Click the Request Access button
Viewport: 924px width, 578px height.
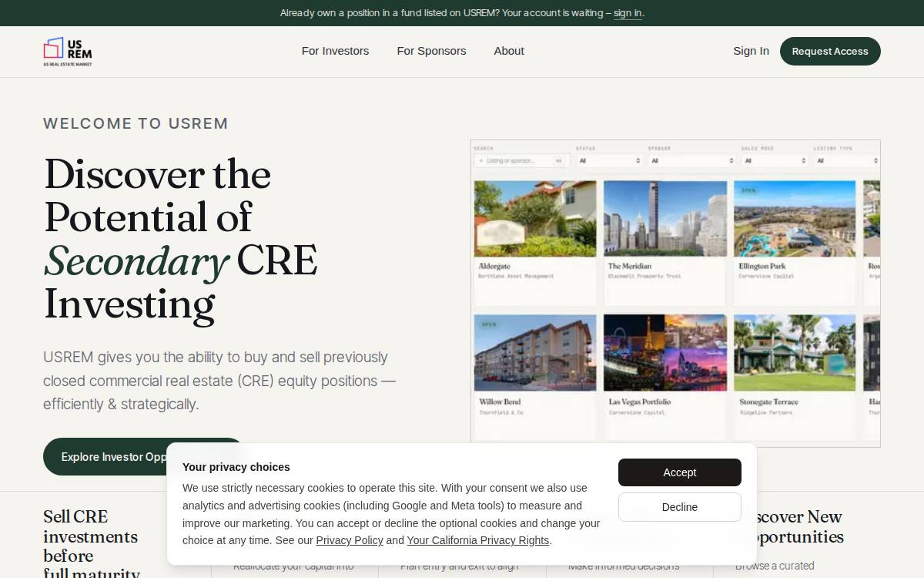click(830, 51)
